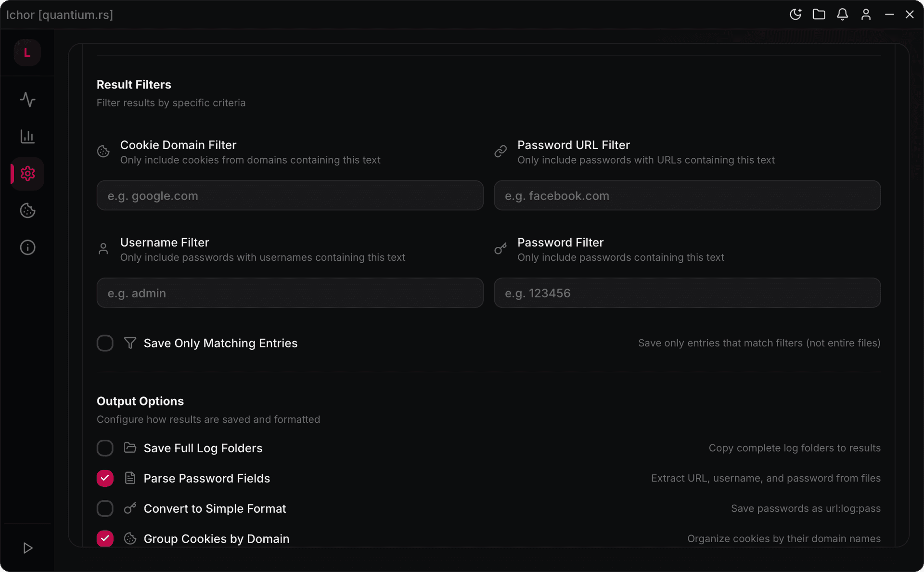Click the Parse Password Fields label
Viewport: 924px width, 572px height.
coord(207,478)
